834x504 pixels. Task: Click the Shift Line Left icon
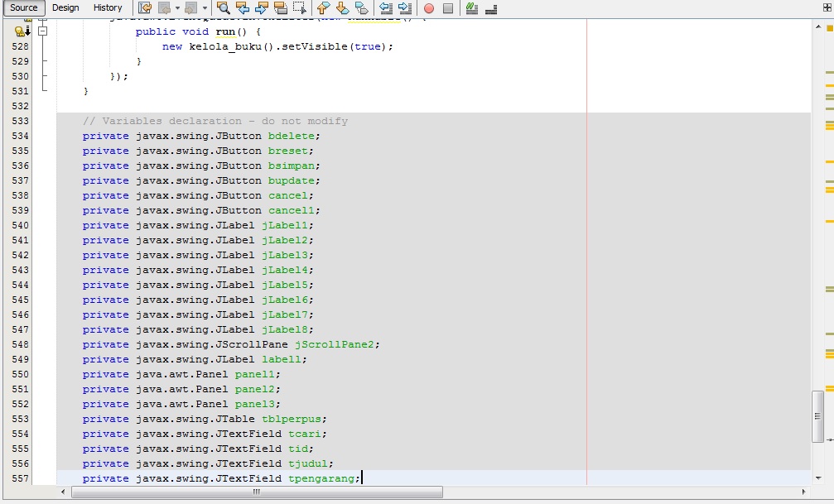click(x=385, y=8)
